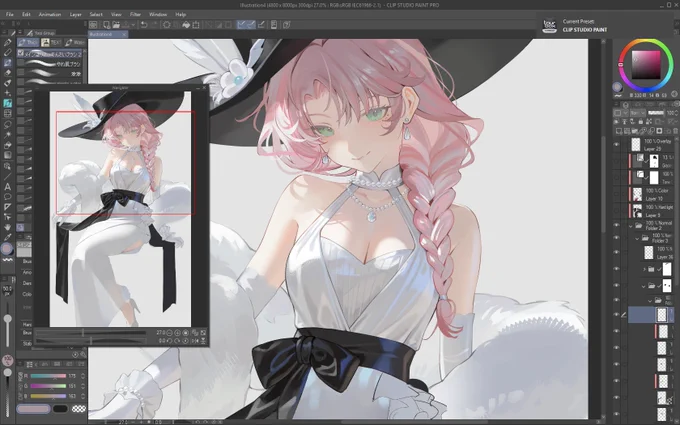Click the smartphone connect icon in the command bar
The height and width of the screenshot is (425, 680).
click(274, 25)
